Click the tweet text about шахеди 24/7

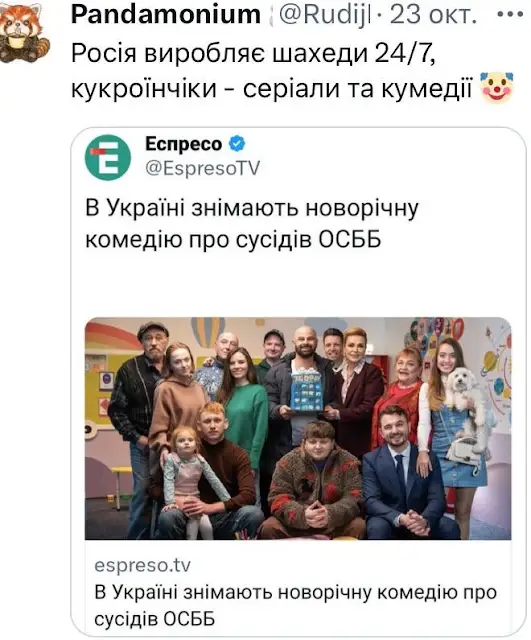coord(253,53)
